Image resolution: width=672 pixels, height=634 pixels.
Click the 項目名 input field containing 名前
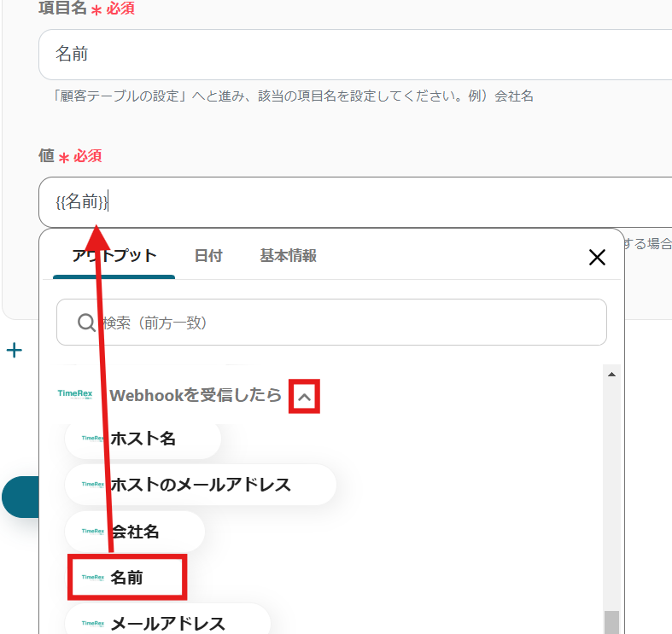[355, 55]
